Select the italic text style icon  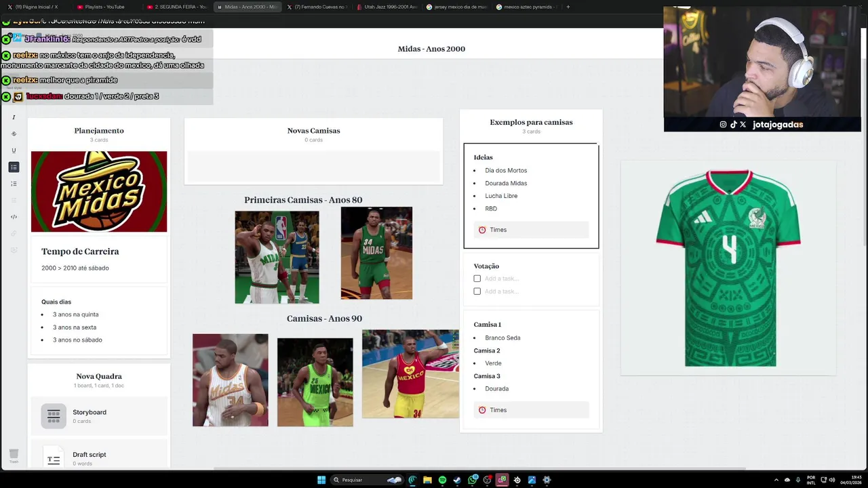[14, 117]
